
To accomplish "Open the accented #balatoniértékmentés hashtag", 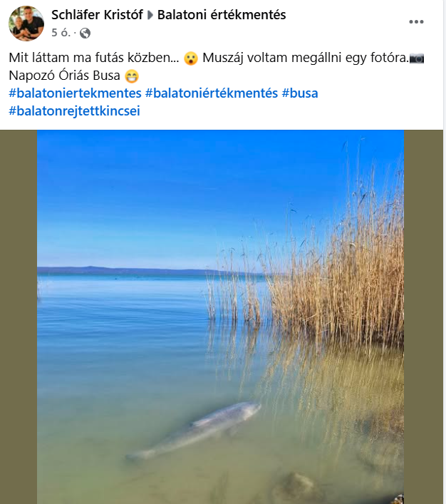I will 212,93.
